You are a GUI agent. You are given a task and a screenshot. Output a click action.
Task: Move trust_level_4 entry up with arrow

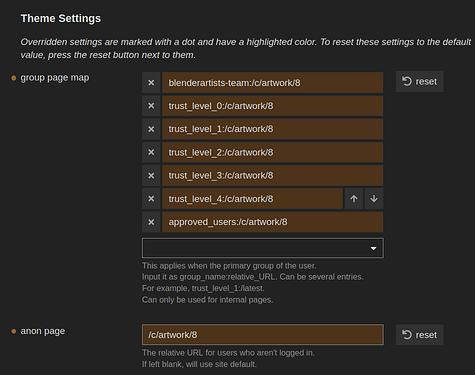pyautogui.click(x=354, y=199)
